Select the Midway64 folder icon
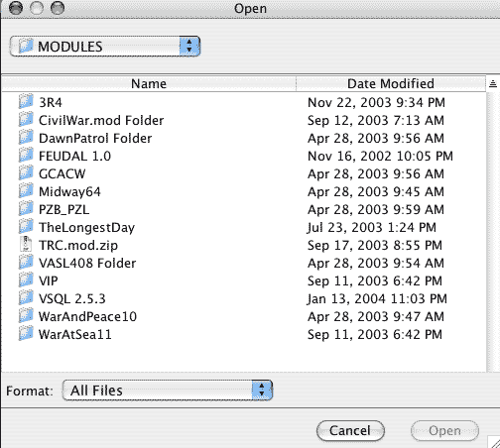Screen dimensions: 500x448 [26, 190]
